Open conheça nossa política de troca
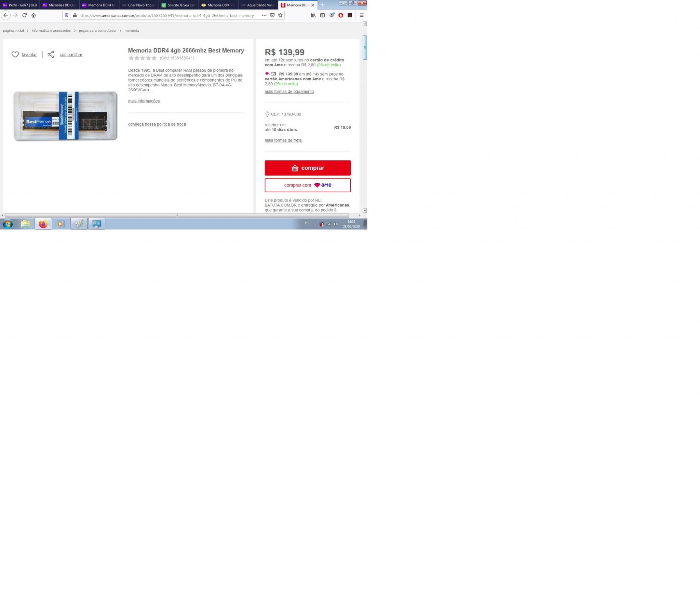 pyautogui.click(x=157, y=124)
